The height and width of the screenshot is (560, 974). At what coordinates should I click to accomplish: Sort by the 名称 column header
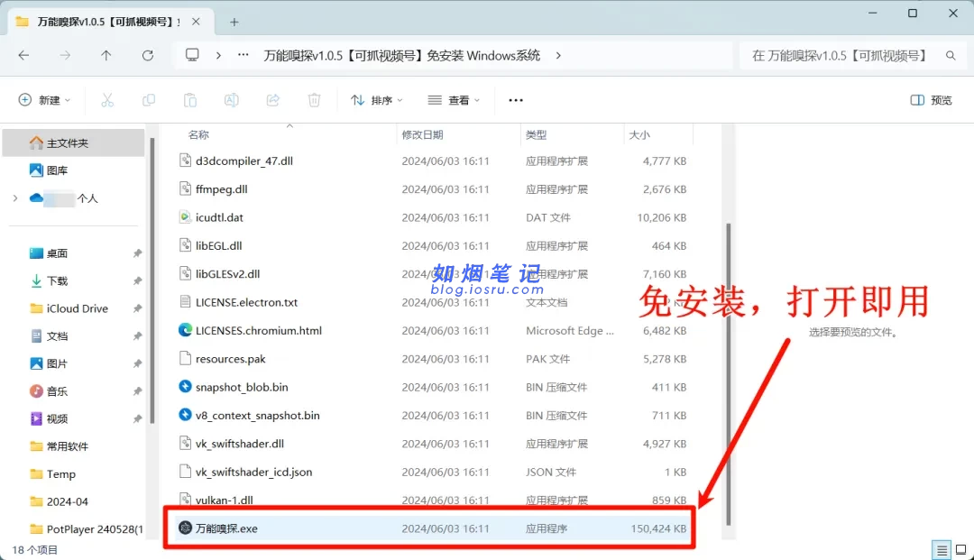[198, 134]
